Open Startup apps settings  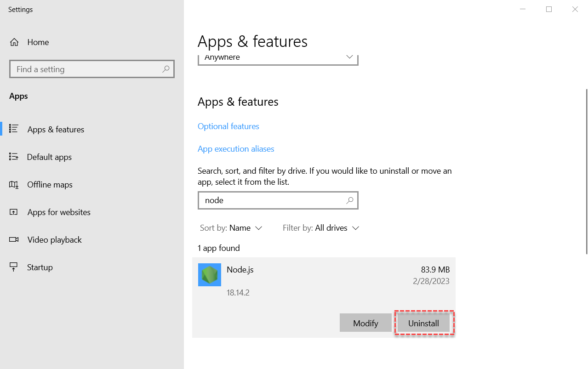(x=92, y=267)
